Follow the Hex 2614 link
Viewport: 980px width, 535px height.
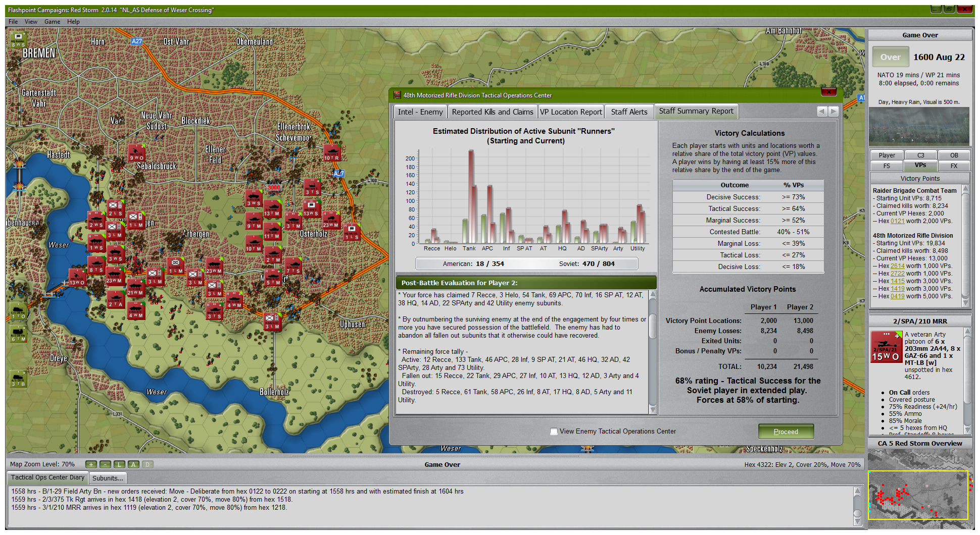click(x=898, y=266)
